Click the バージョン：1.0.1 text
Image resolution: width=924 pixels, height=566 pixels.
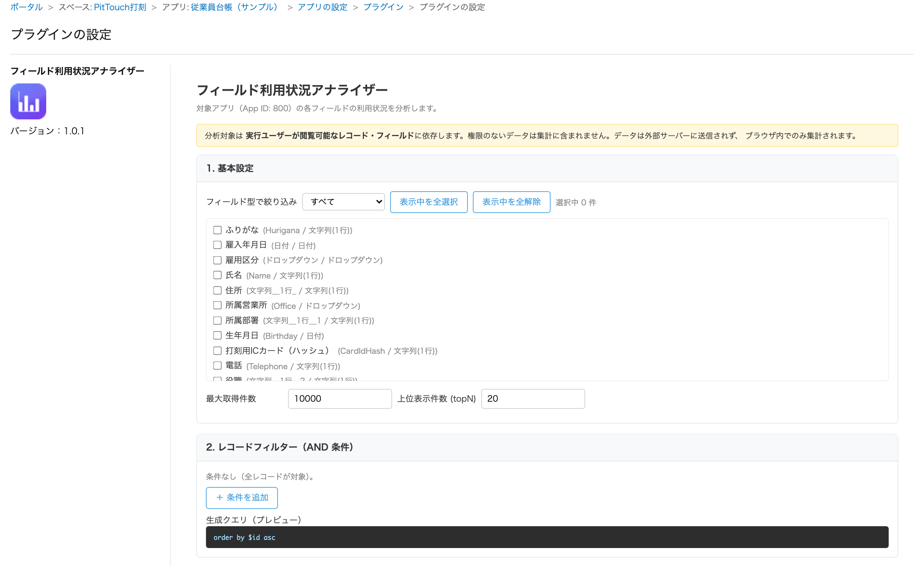click(x=47, y=131)
